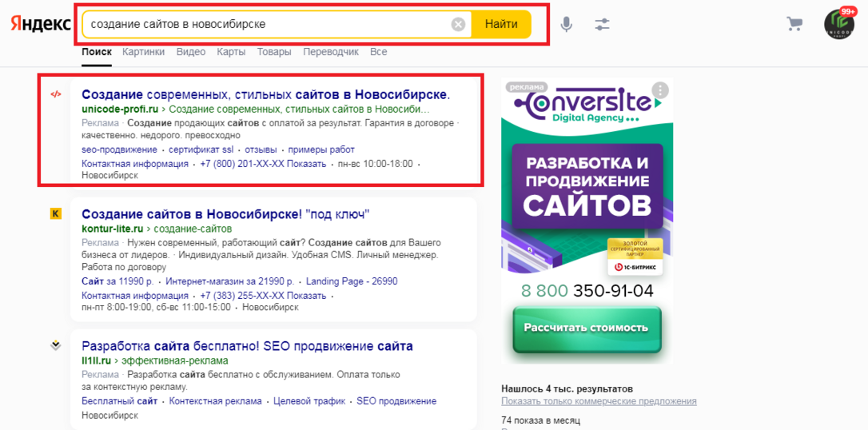
Task: Open the примеры работ sitelink
Action: coord(321,150)
